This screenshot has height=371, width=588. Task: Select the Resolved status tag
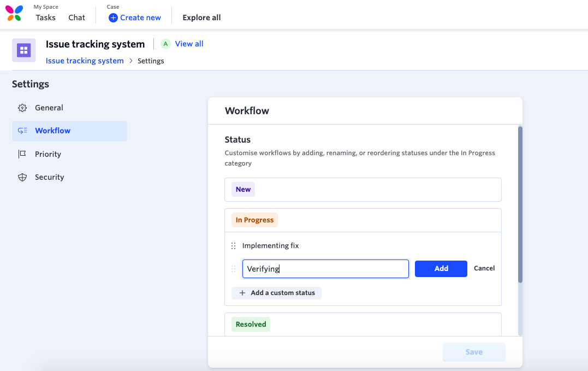[x=251, y=325]
